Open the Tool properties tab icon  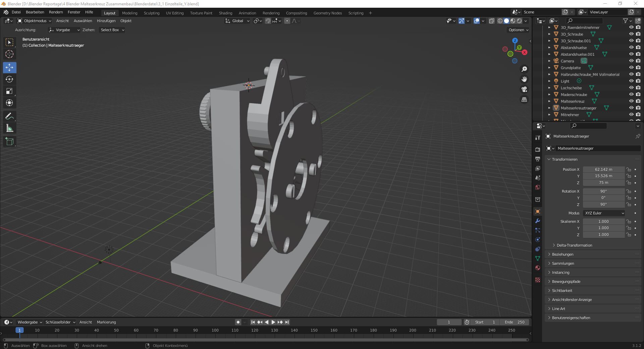pyautogui.click(x=538, y=138)
